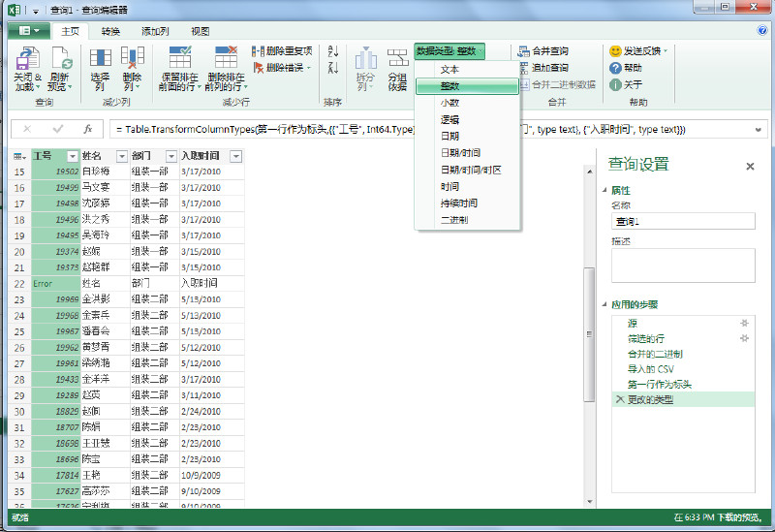The image size is (775, 532).
Task: Click Append Queries (追加查询)
Action: pyautogui.click(x=543, y=68)
